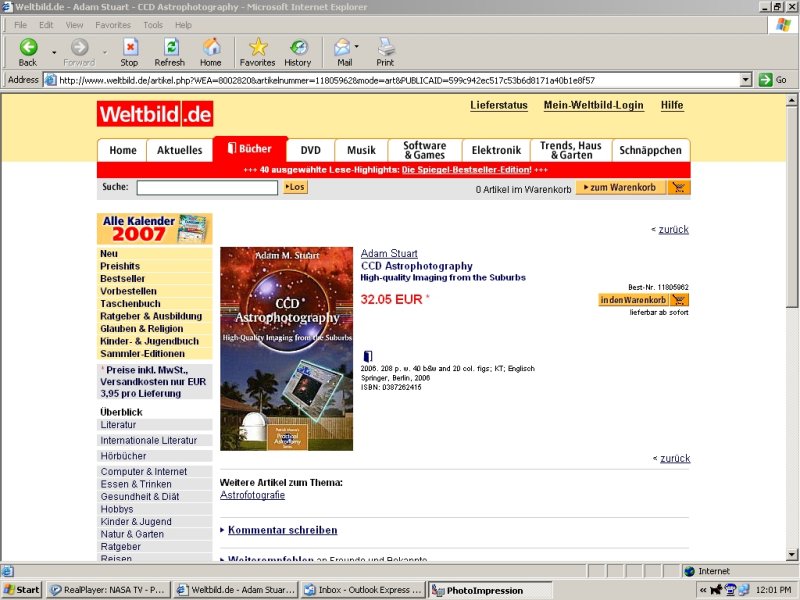Select the Elektronik tab
800x600 pixels.
496,150
